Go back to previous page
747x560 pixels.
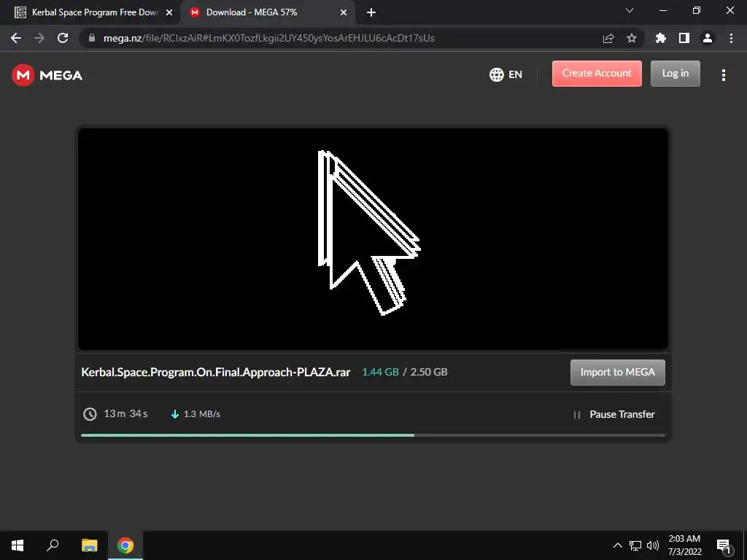[16, 38]
